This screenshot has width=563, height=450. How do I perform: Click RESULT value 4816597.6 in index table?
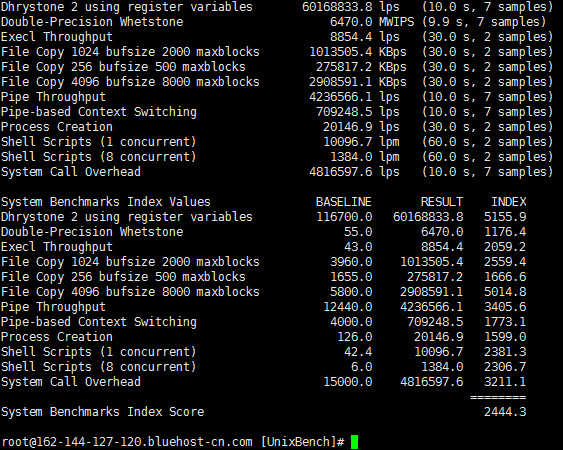click(432, 382)
